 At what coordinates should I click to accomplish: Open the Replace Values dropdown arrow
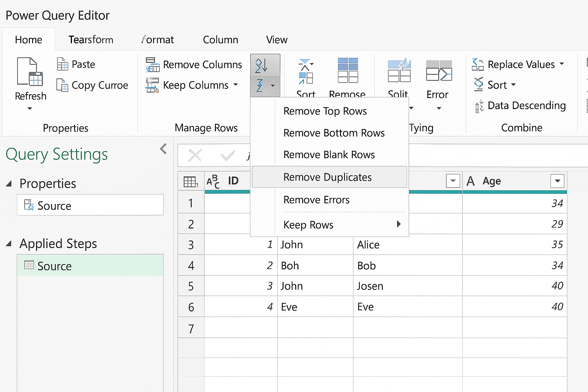coord(562,64)
